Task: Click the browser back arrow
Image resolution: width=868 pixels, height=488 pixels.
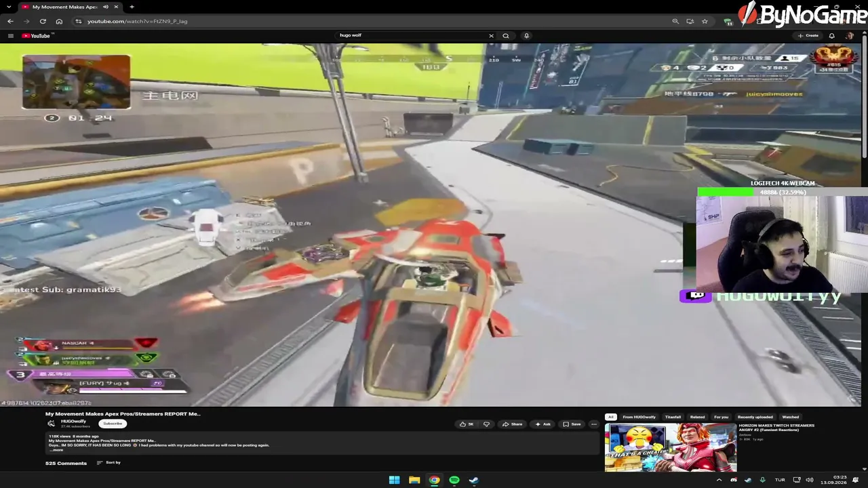Action: pyautogui.click(x=10, y=21)
